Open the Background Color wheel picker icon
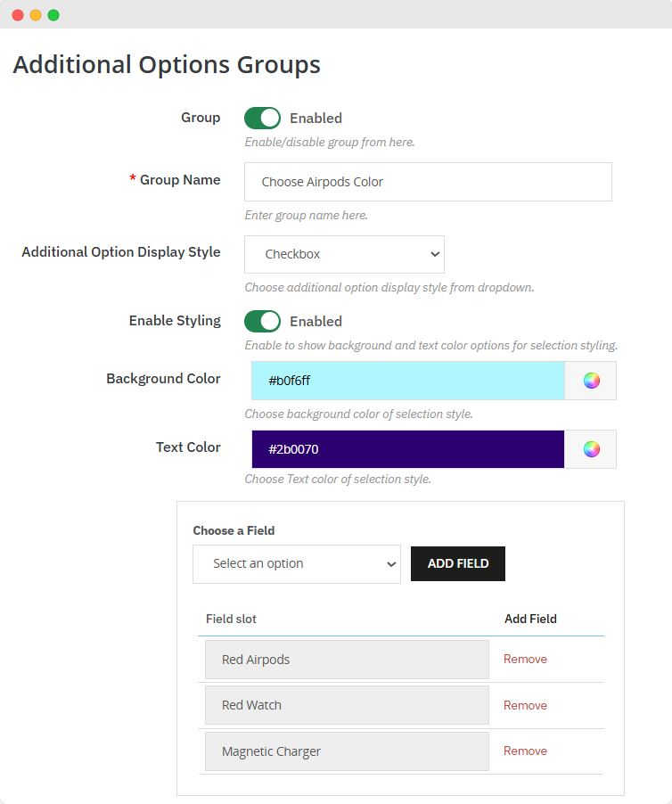This screenshot has height=804, width=672. coord(592,381)
